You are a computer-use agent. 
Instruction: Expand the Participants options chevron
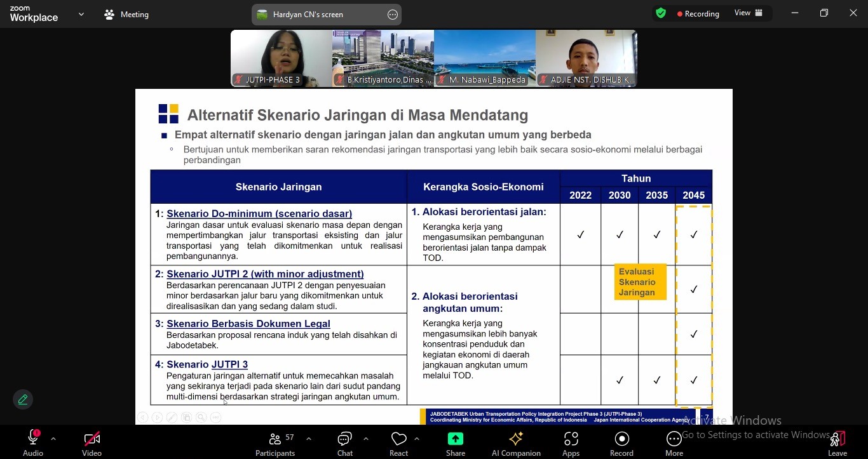tap(309, 439)
